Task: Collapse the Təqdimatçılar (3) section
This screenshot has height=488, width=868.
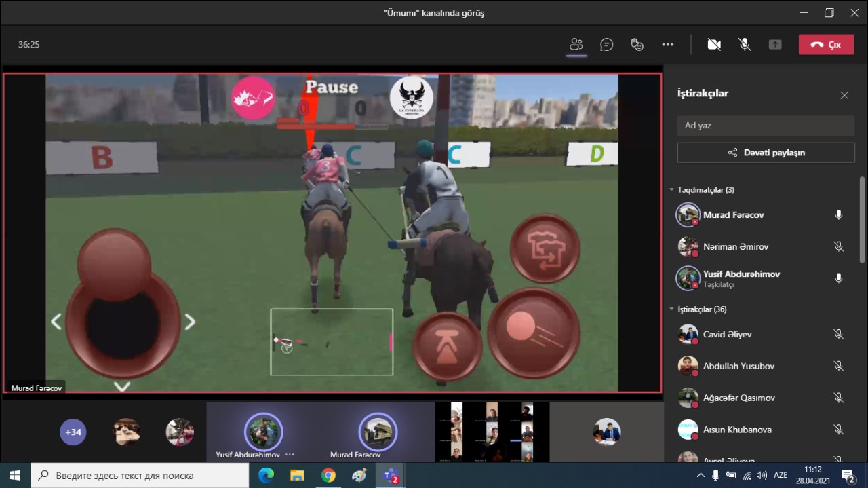Action: click(x=672, y=190)
